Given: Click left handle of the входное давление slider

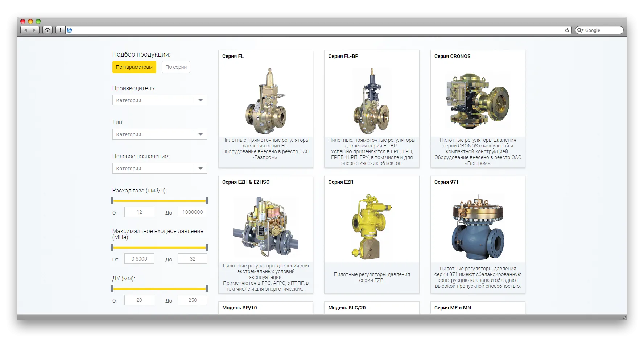Looking at the screenshot, I should 113,247.
